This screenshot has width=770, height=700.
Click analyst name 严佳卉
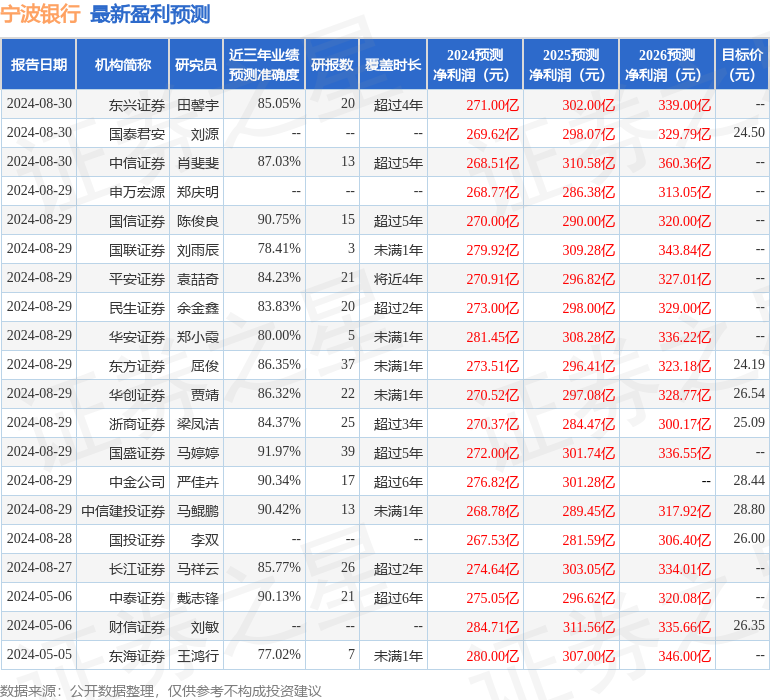pos(198,481)
